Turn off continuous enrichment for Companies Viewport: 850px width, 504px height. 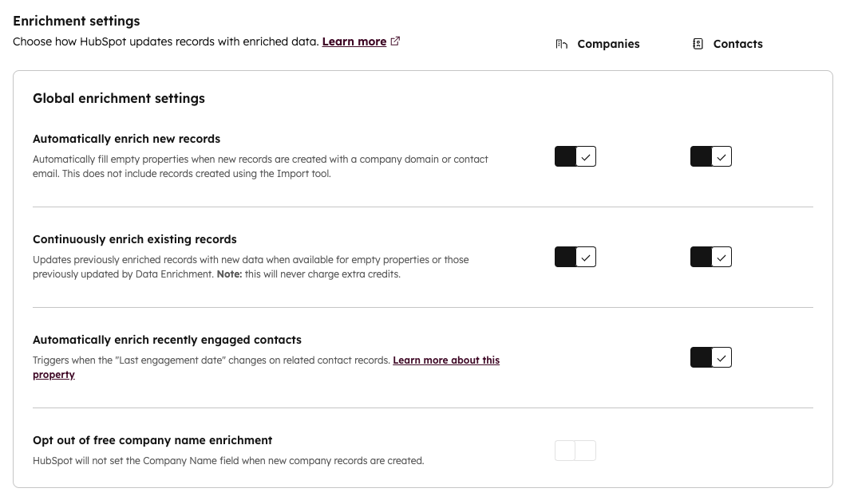pyautogui.click(x=575, y=258)
